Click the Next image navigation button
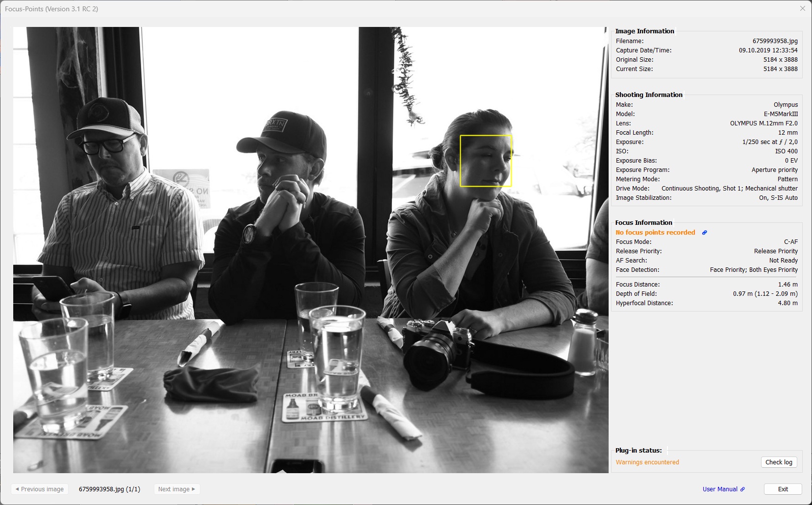This screenshot has height=505, width=812. point(176,489)
